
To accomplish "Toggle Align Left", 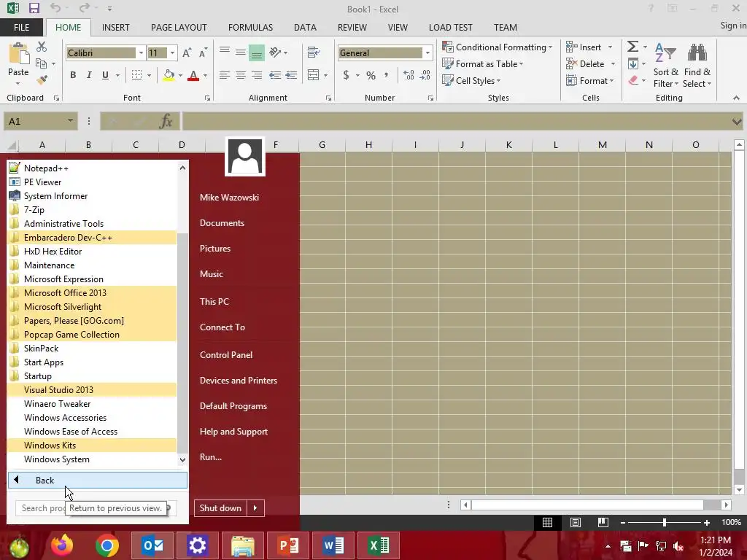I will click(x=225, y=75).
